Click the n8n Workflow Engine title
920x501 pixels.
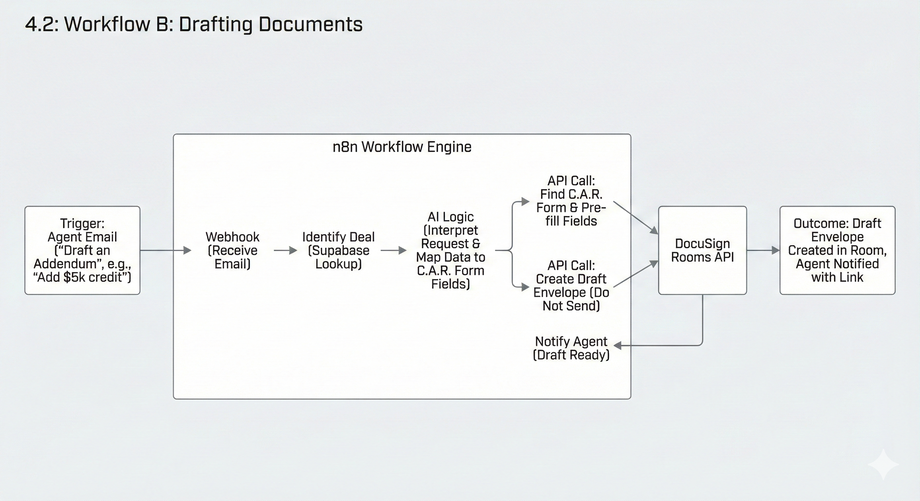pos(402,147)
